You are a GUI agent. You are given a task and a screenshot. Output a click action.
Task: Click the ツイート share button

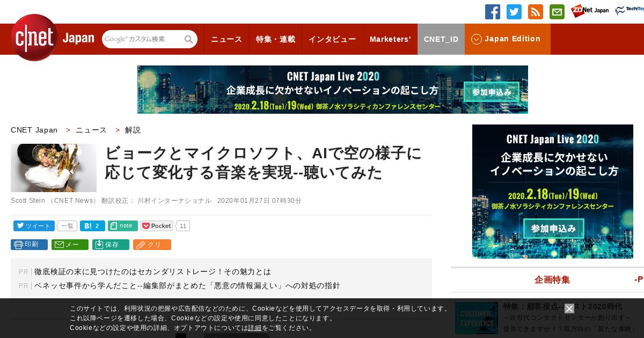[34, 226]
